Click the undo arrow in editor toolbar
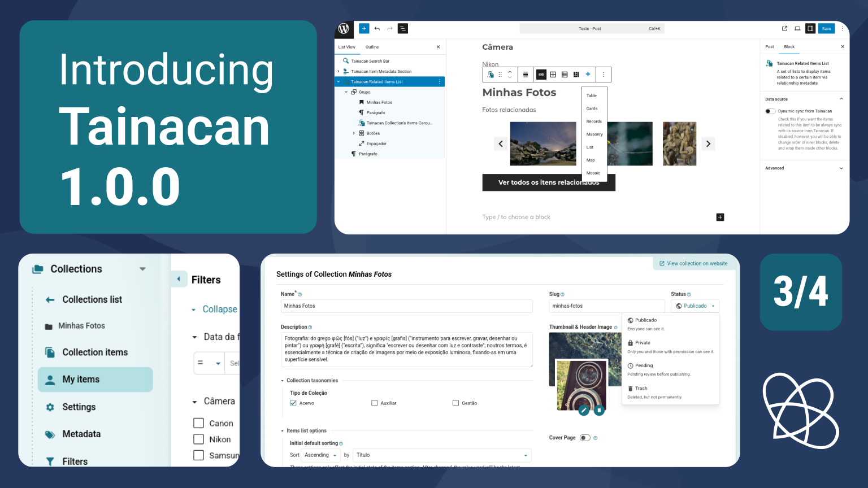The width and height of the screenshot is (868, 488). tap(377, 28)
